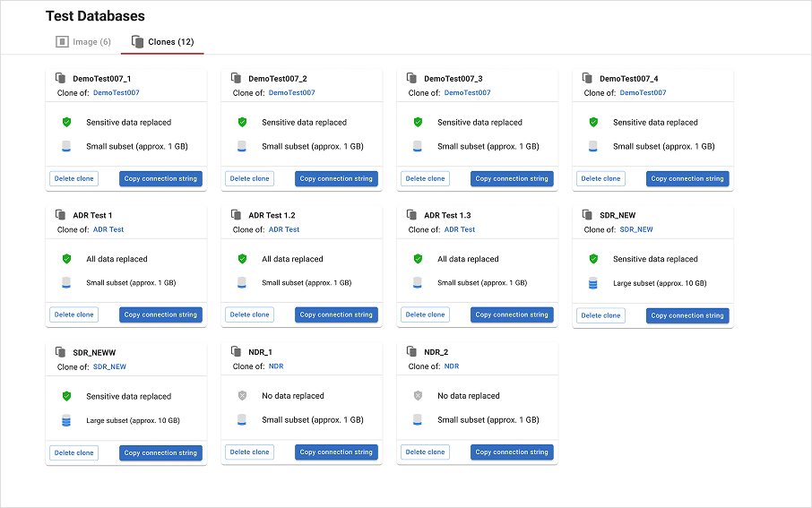This screenshot has height=508, width=812.
Task: Copy connection string for NDR_2
Action: pyautogui.click(x=512, y=452)
